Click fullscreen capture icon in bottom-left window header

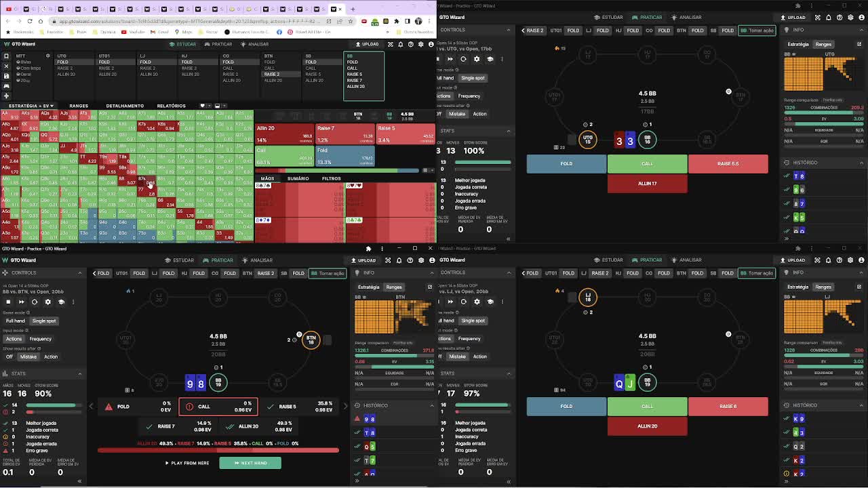tap(388, 260)
